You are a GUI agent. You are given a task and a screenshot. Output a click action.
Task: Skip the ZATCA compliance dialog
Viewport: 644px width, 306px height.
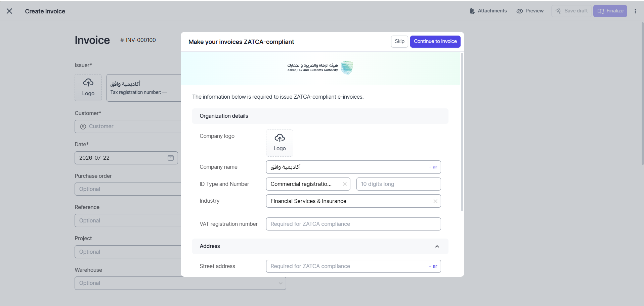(399, 42)
